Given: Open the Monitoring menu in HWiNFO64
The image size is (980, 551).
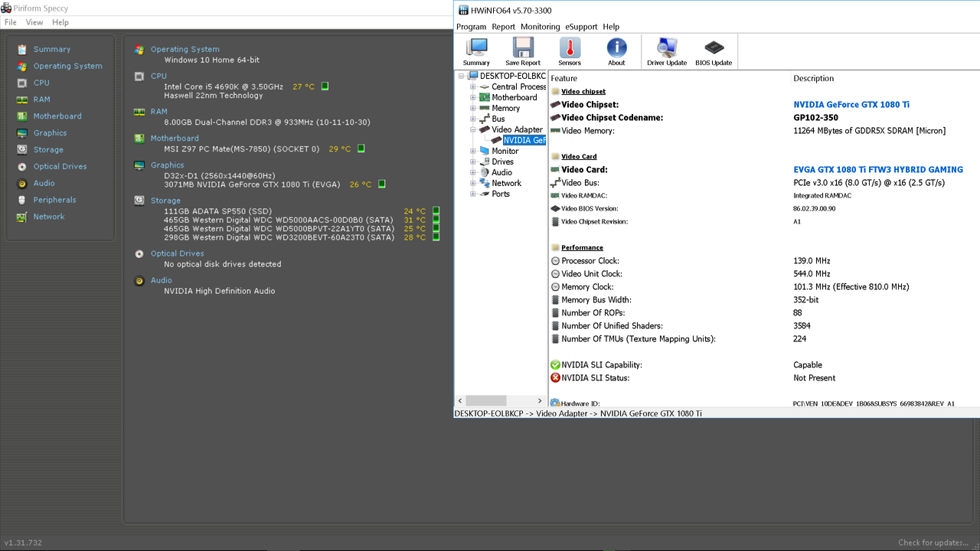Looking at the screenshot, I should (541, 27).
